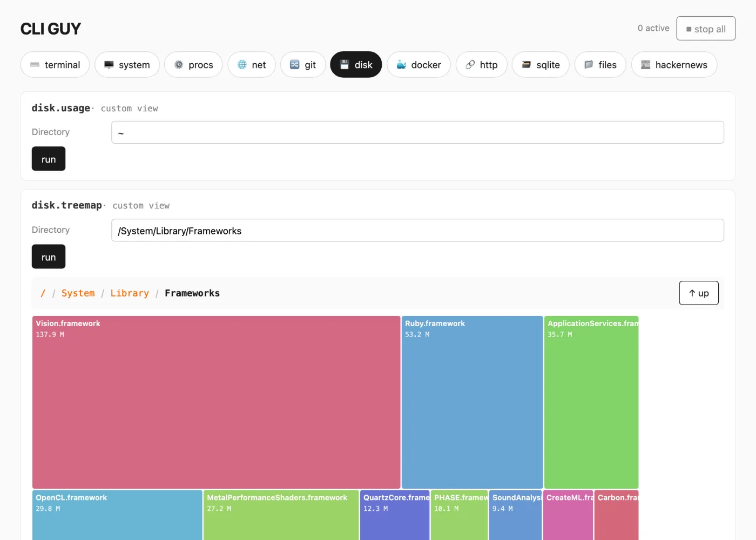Image resolution: width=756 pixels, height=540 pixels.
Task: Navigate to root slash breadcrumb
Action: [x=43, y=293]
